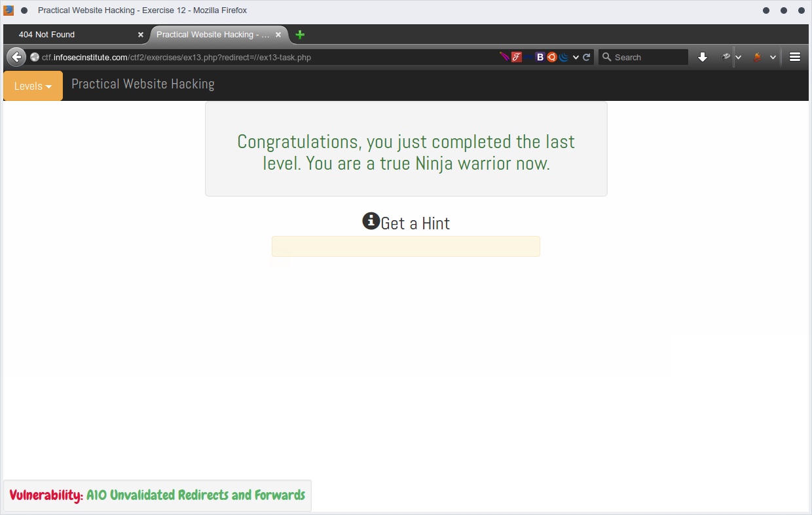This screenshot has height=515, width=812.
Task: Switch to the 404 Not Found tab
Action: (72, 35)
